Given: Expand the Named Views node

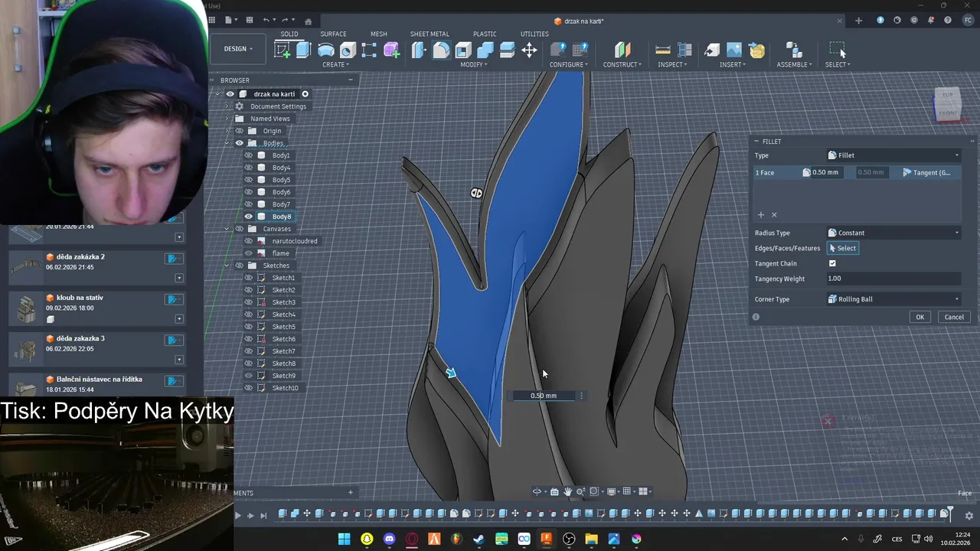Looking at the screenshot, I should [x=227, y=119].
